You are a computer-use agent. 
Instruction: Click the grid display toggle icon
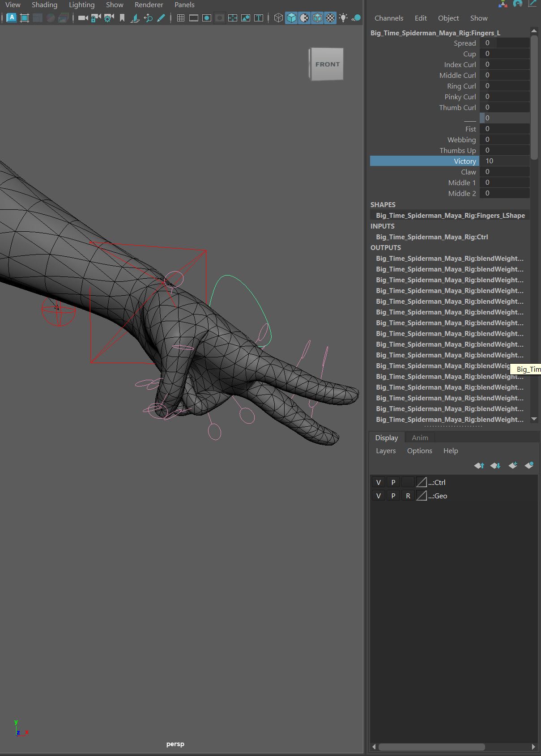pos(181,18)
